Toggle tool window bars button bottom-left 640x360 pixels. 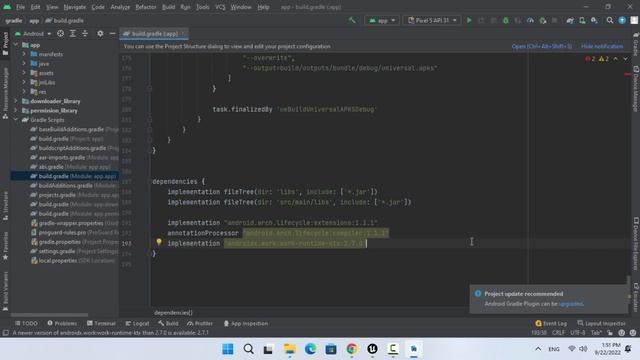pos(6,333)
